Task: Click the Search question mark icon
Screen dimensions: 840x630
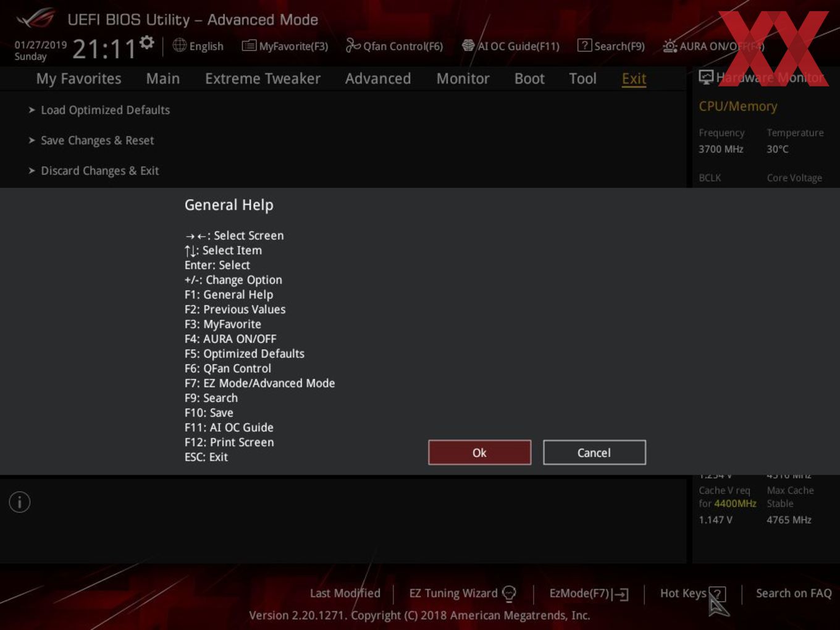Action: (x=584, y=45)
